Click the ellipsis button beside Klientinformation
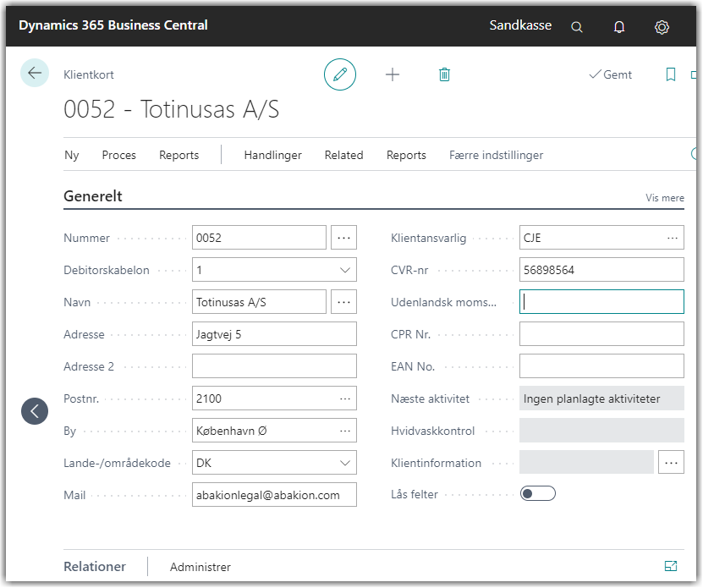 pos(671,463)
